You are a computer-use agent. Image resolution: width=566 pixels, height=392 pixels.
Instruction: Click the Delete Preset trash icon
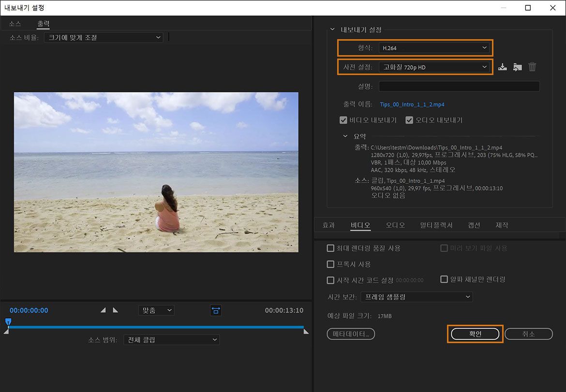(x=532, y=67)
